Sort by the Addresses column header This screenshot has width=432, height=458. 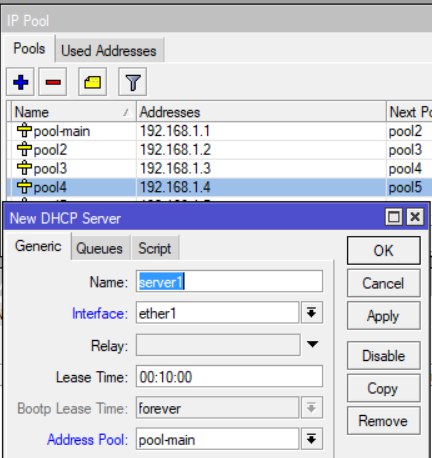[261, 112]
